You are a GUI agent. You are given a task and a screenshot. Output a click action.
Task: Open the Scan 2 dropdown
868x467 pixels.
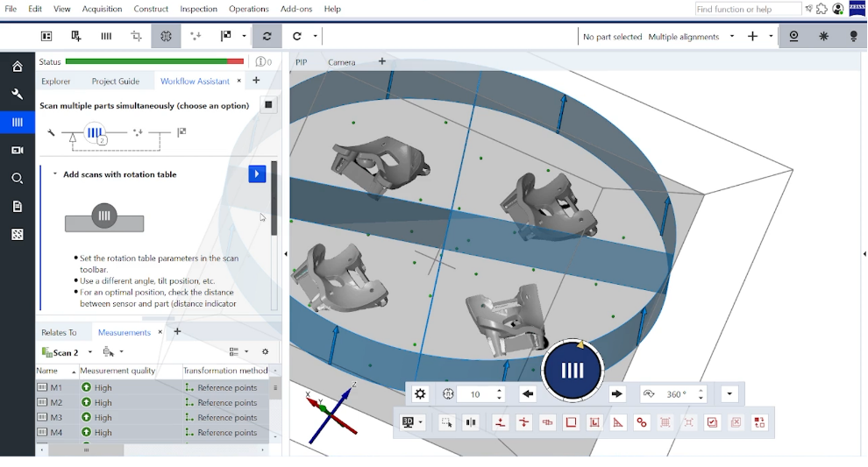coord(90,352)
